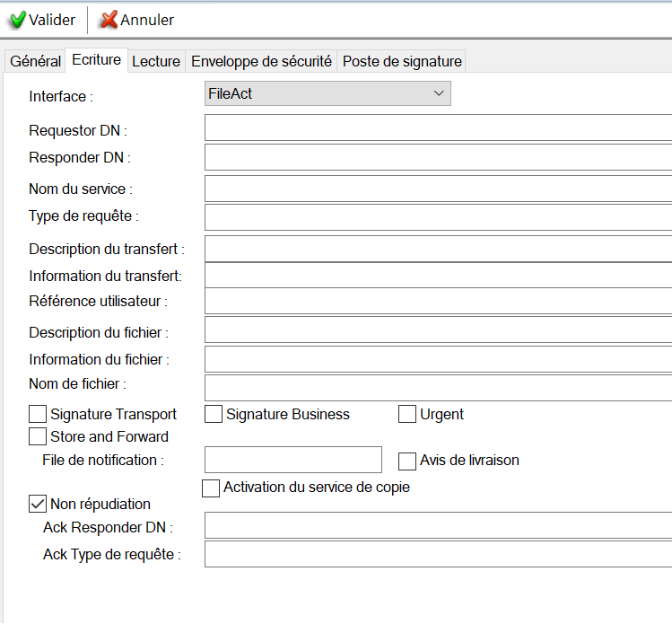Select the Enveloppe de sécurité tab
The image size is (672, 624).
[x=261, y=61]
